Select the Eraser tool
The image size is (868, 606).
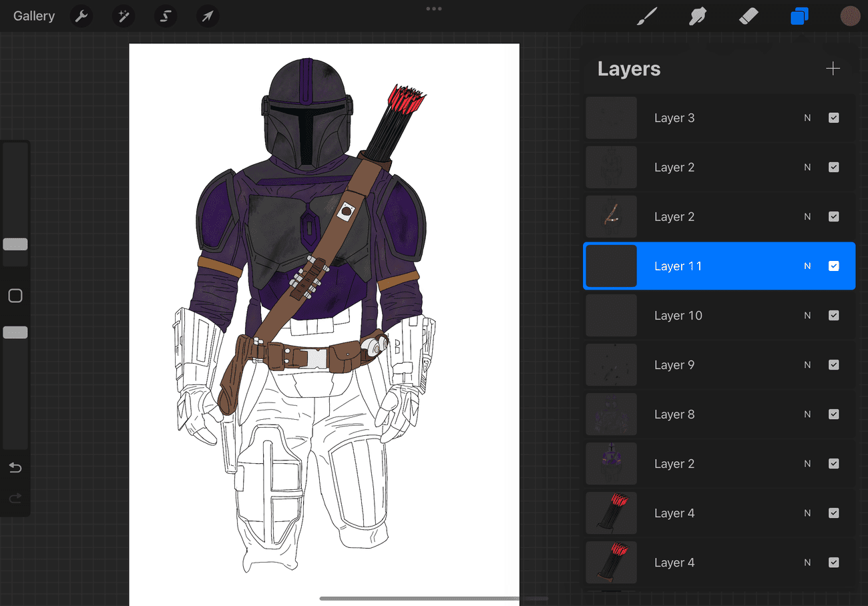click(x=748, y=15)
